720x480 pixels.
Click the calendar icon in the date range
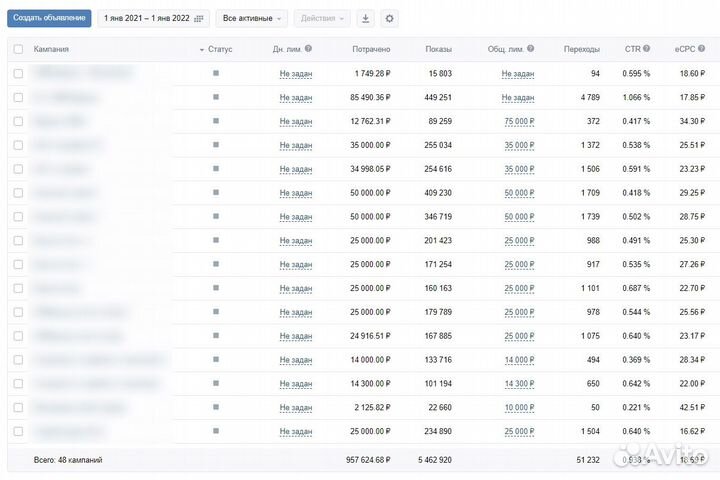199,19
